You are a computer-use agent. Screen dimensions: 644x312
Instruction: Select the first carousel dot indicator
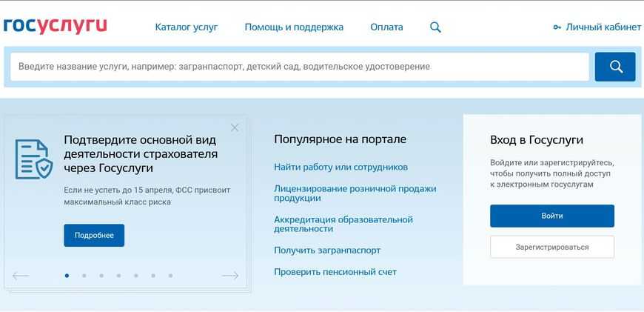click(x=67, y=276)
